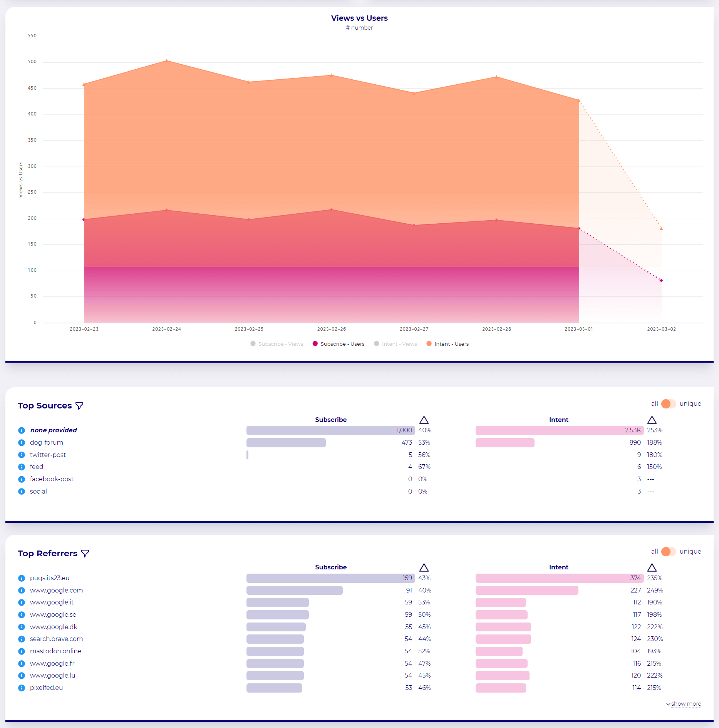The height and width of the screenshot is (728, 719).
Task: Show the Intent - Views legend series
Action: click(396, 344)
